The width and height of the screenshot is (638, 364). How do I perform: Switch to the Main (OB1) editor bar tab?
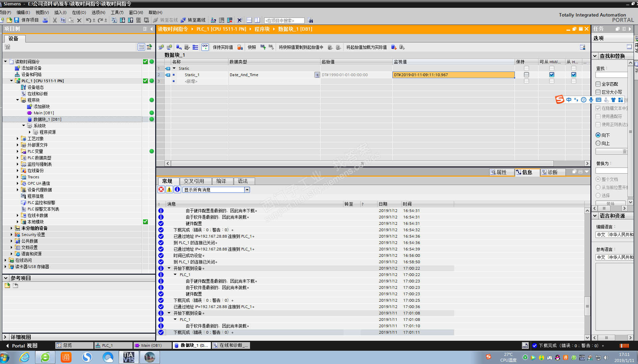(152, 345)
